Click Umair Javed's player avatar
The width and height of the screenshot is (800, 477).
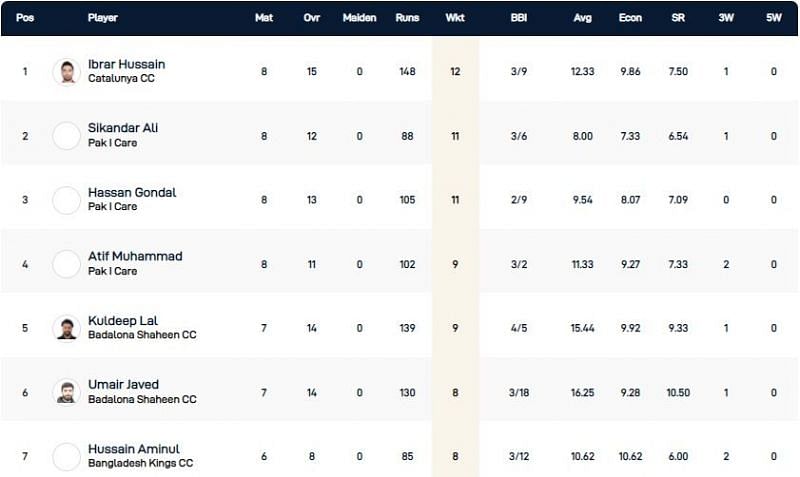66,392
